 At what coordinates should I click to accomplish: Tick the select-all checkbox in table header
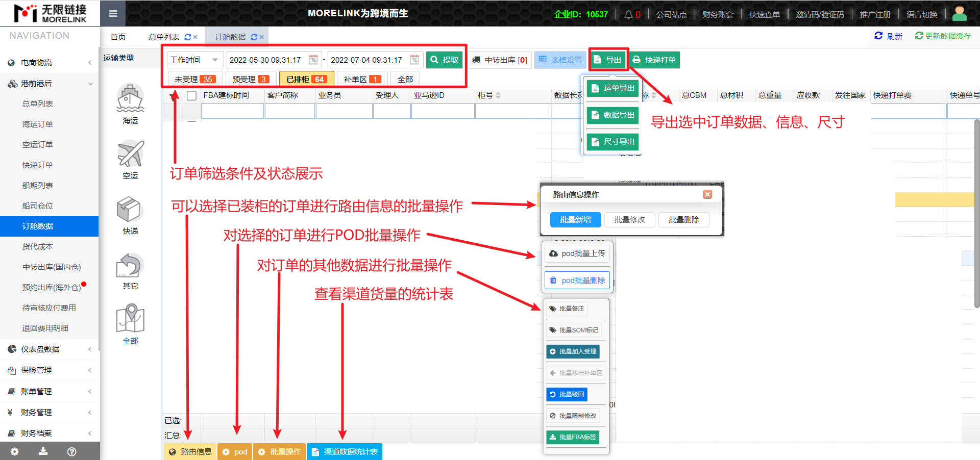[192, 95]
